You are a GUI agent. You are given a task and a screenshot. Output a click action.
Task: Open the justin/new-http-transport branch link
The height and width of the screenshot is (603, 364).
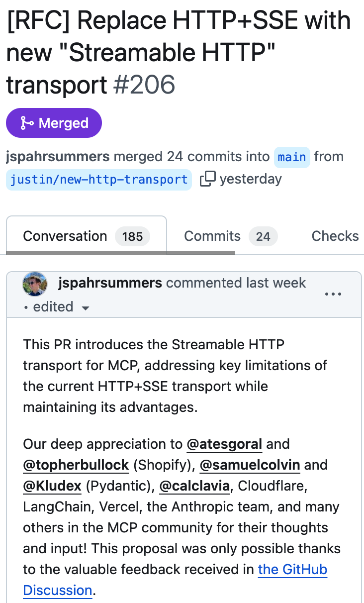coord(98,179)
